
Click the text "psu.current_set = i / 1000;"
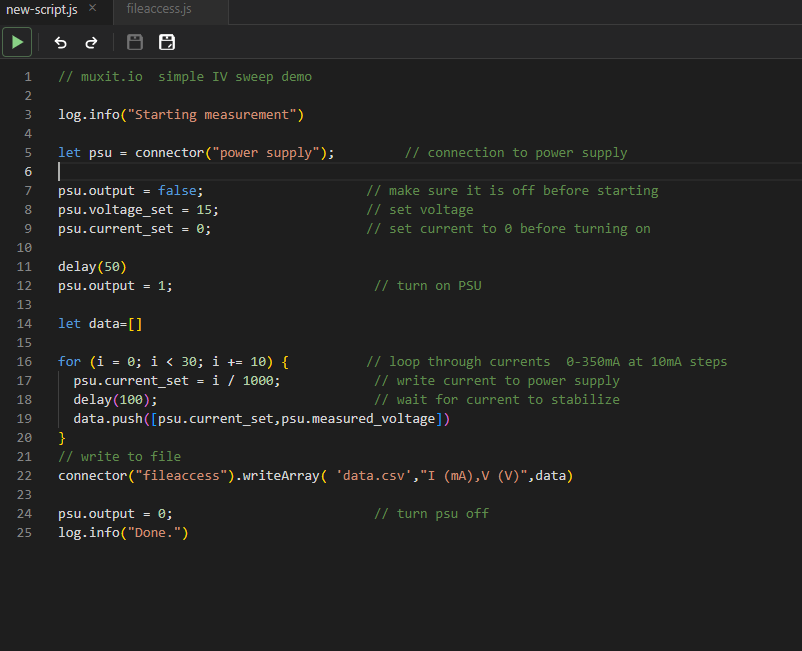[177, 381]
